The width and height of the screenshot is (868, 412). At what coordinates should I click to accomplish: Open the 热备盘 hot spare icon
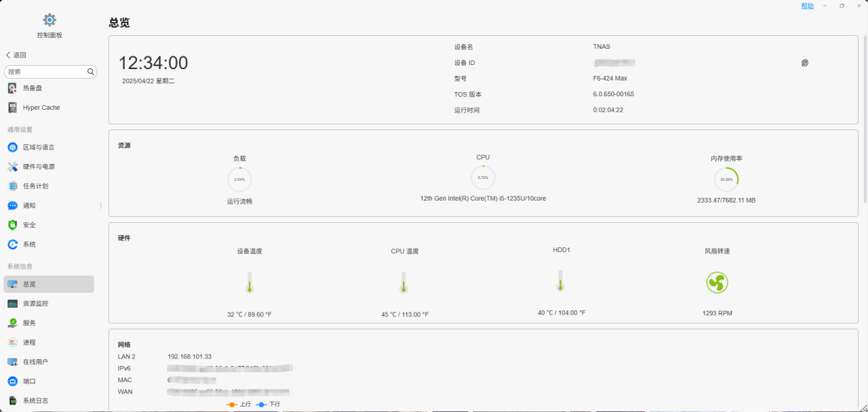click(x=12, y=88)
